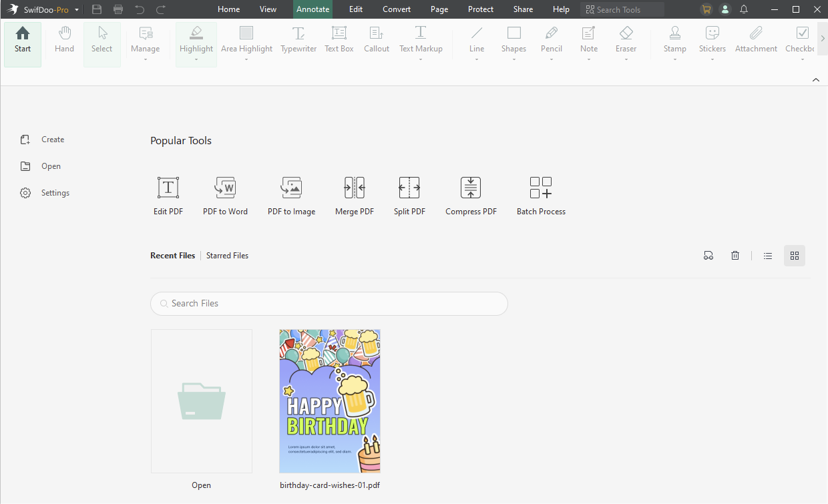
Task: Expand the Text Markup options
Action: tap(421, 60)
